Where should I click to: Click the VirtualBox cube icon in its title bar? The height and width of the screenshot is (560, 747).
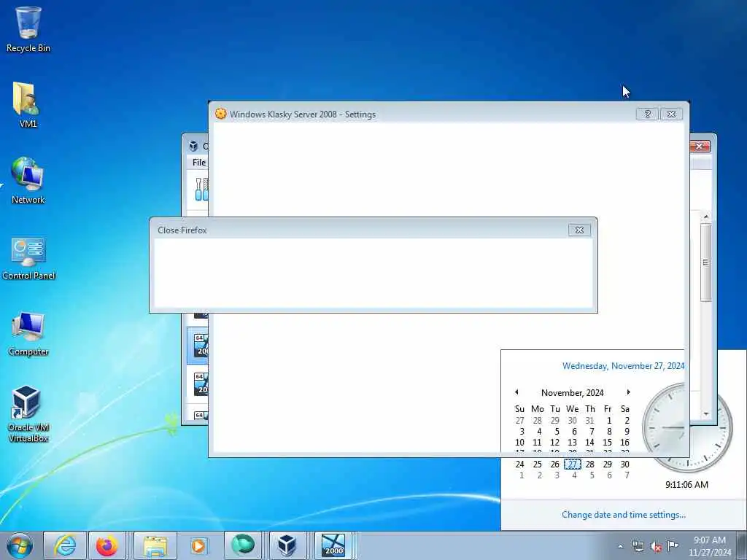click(193, 146)
